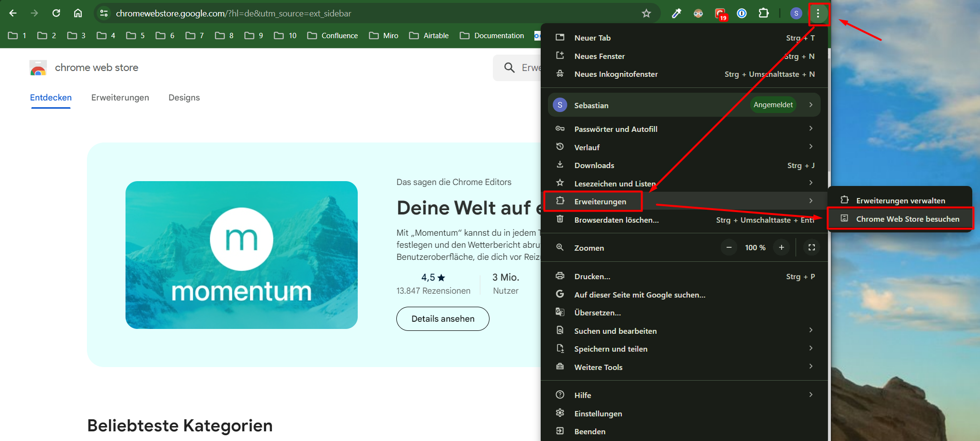The image size is (980, 441).
Task: Expand the Hilfe submenu
Action: 685,395
